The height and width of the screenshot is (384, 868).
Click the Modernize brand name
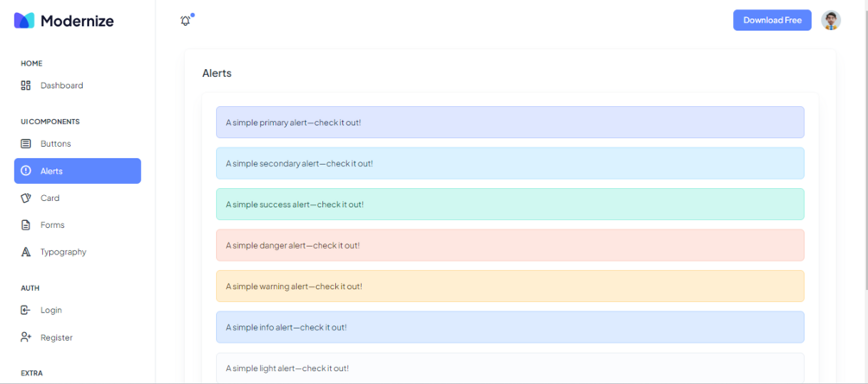tap(77, 21)
